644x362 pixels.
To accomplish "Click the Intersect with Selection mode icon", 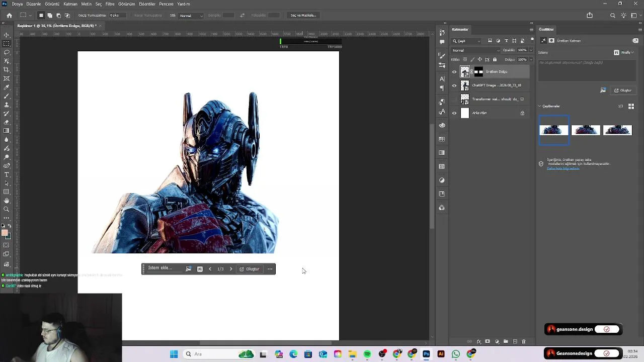I will (67, 16).
